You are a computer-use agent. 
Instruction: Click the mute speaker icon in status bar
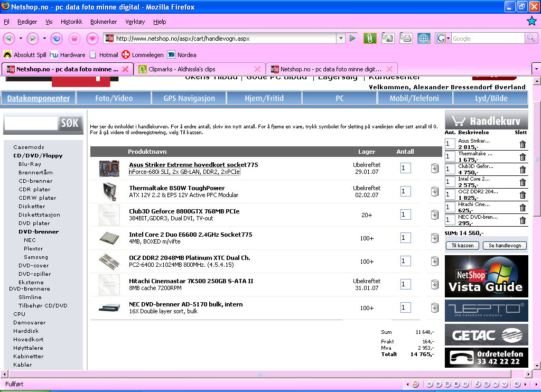(518, 384)
